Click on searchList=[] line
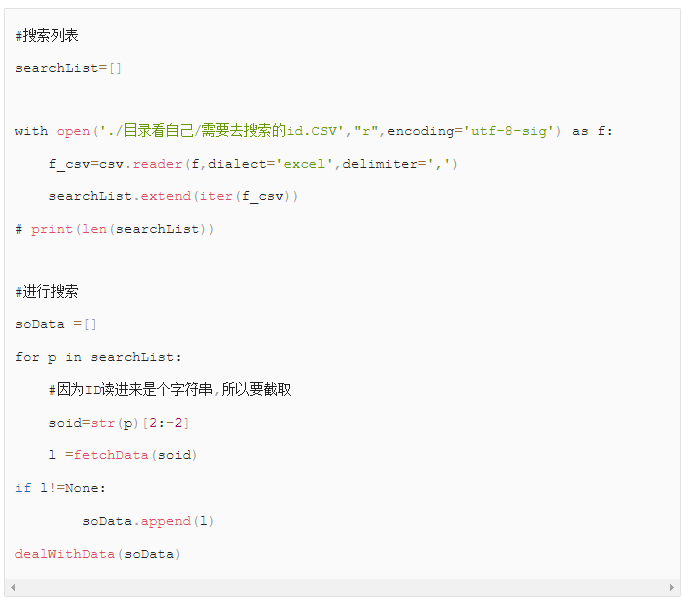 (x=68, y=68)
